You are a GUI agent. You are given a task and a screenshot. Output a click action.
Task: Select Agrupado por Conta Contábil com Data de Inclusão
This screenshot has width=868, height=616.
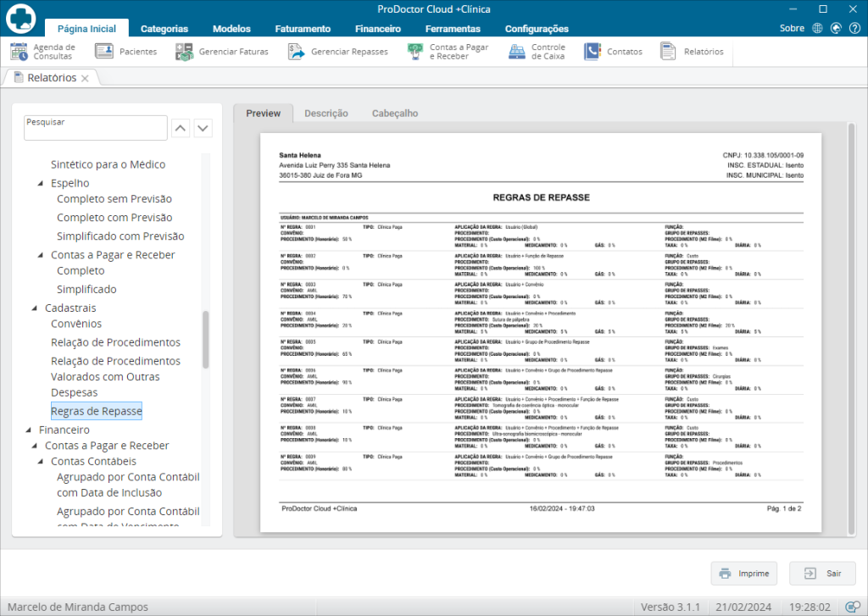128,485
